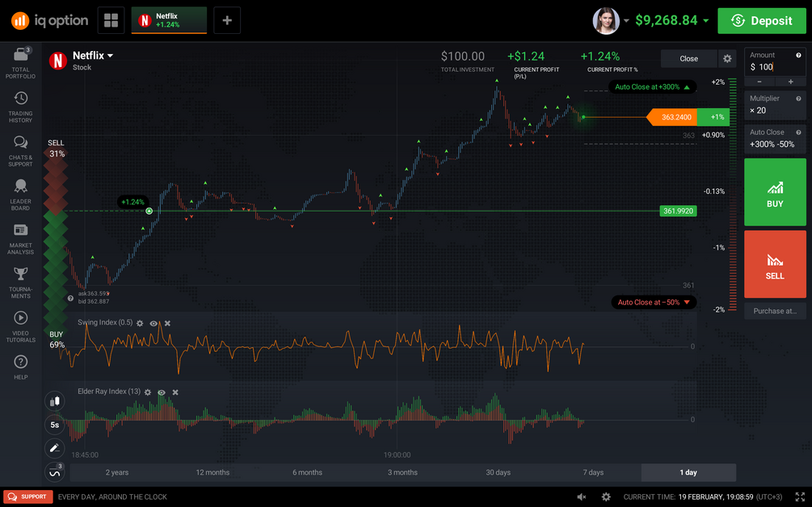Viewport: 812px width, 507px height.
Task: Toggle Elder Ray Index visibility eye
Action: tap(162, 392)
